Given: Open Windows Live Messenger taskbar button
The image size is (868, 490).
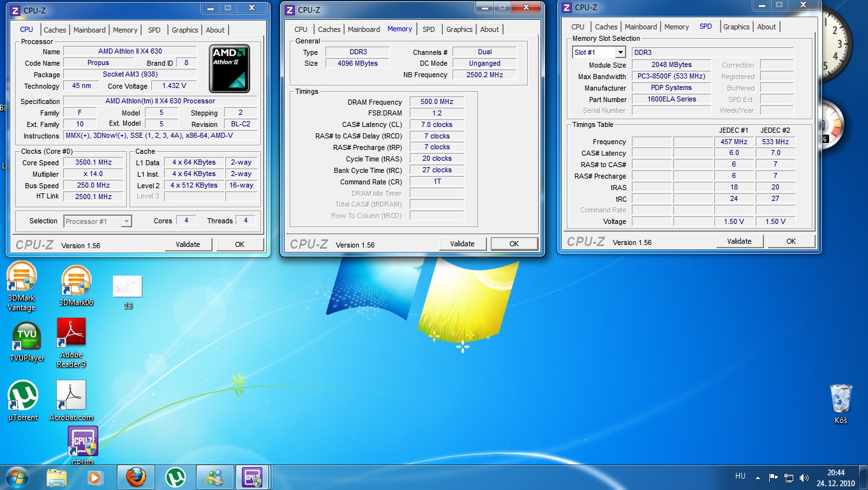Looking at the screenshot, I should pyautogui.click(x=214, y=477).
